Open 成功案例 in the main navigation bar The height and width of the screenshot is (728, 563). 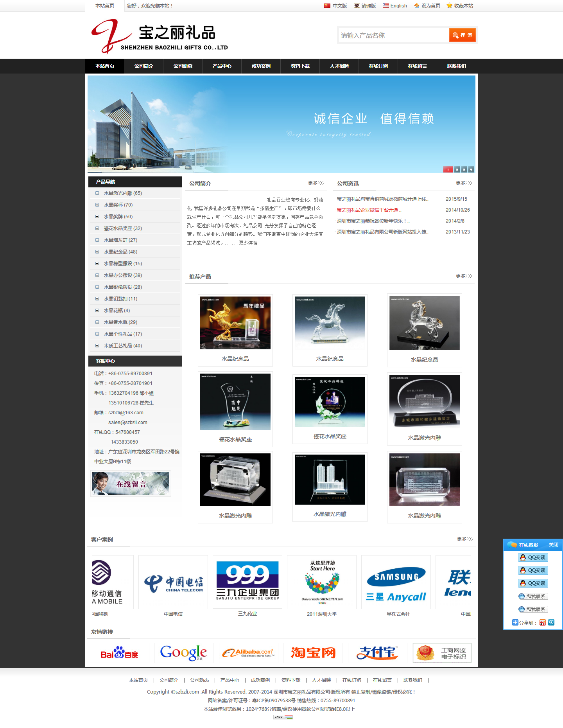(x=261, y=66)
